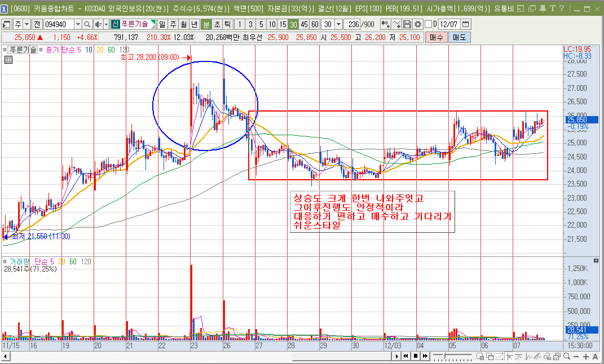Click the 매수 (buy) button
Viewport: 604px width, 364px height.
[x=436, y=37]
